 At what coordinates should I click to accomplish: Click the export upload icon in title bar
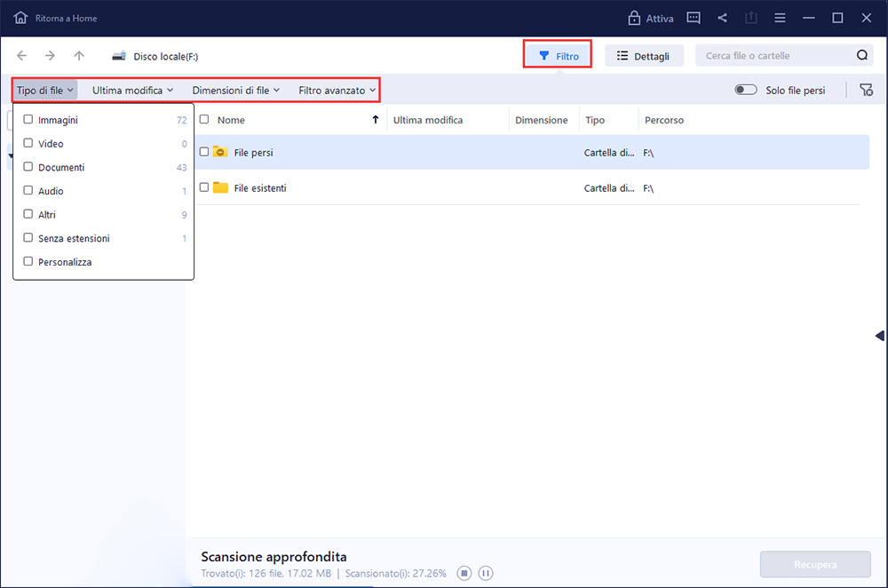(751, 18)
